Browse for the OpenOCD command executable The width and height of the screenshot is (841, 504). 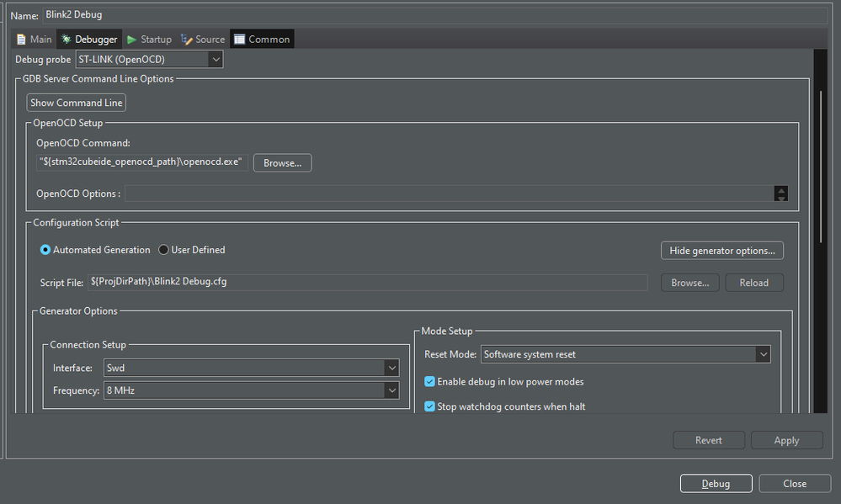pos(282,163)
